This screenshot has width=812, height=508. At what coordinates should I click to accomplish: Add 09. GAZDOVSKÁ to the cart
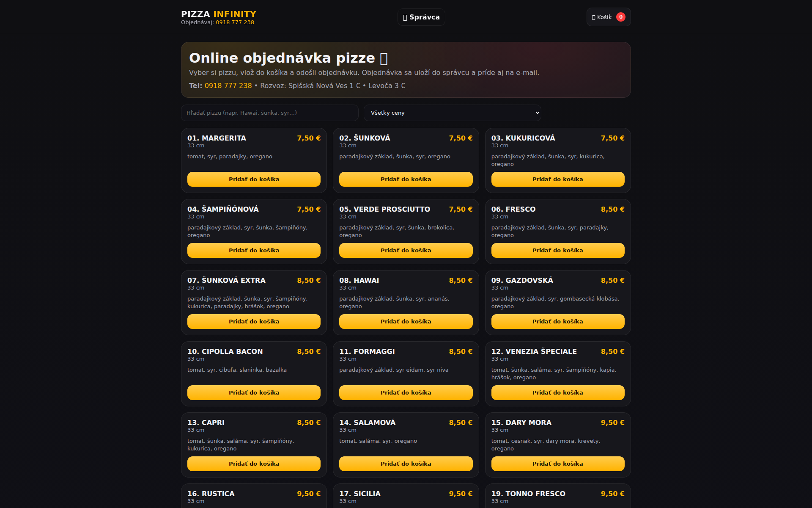[557, 321]
